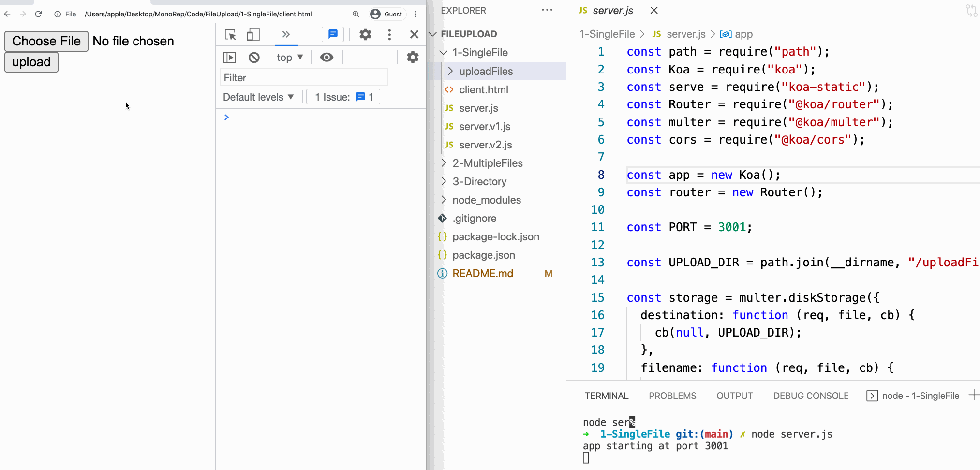Open the top JavaScript context dropdown

pyautogui.click(x=290, y=58)
